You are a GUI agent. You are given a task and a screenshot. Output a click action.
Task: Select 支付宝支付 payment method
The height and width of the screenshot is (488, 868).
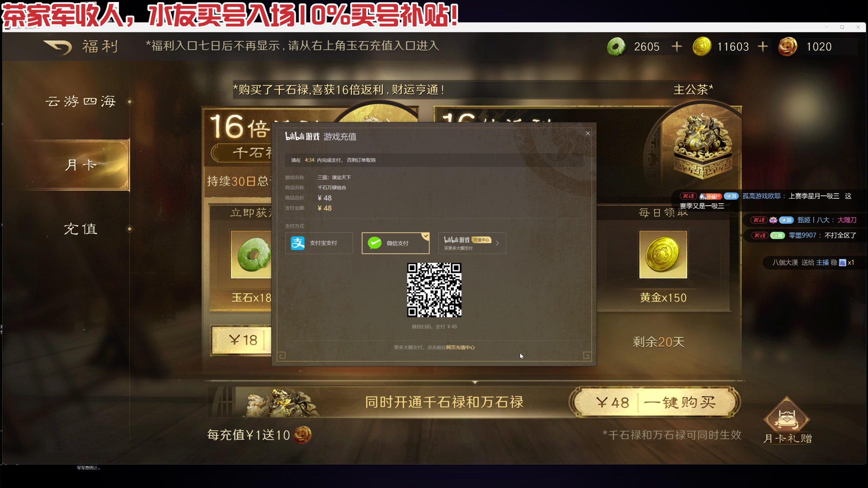click(x=319, y=243)
